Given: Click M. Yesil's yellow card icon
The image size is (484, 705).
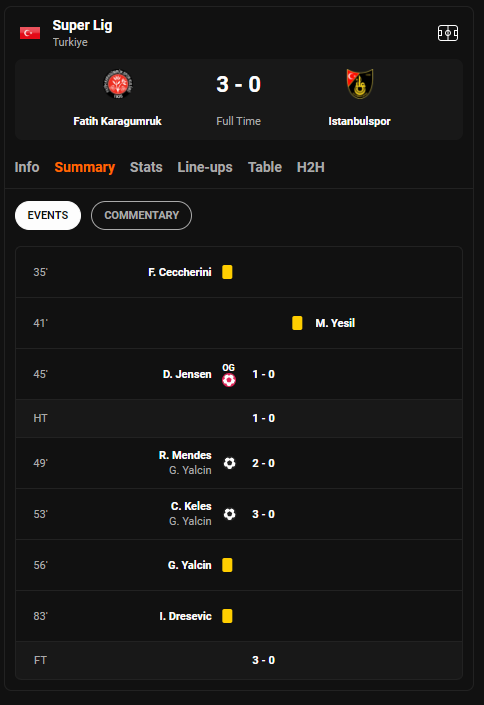Looking at the screenshot, I should (297, 323).
